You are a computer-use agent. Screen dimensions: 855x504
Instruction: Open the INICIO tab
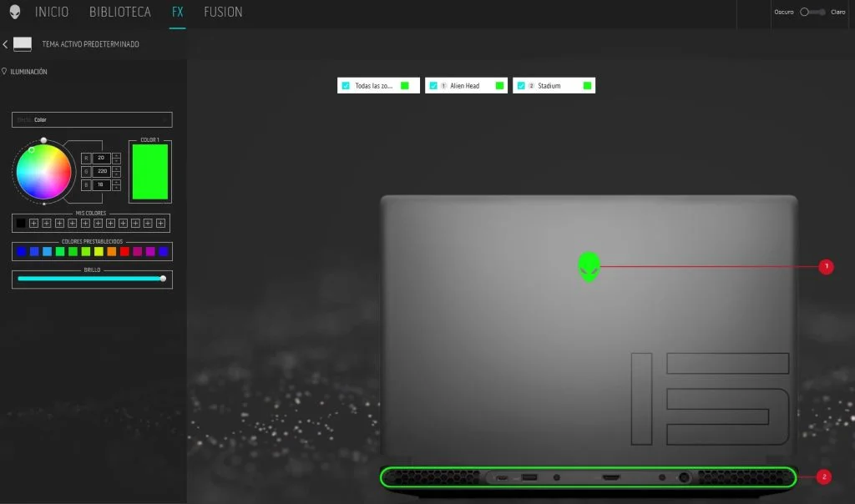[x=52, y=12]
